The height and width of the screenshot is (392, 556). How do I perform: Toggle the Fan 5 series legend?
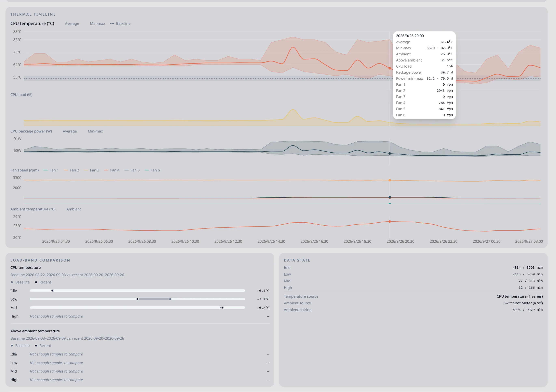pos(132,170)
